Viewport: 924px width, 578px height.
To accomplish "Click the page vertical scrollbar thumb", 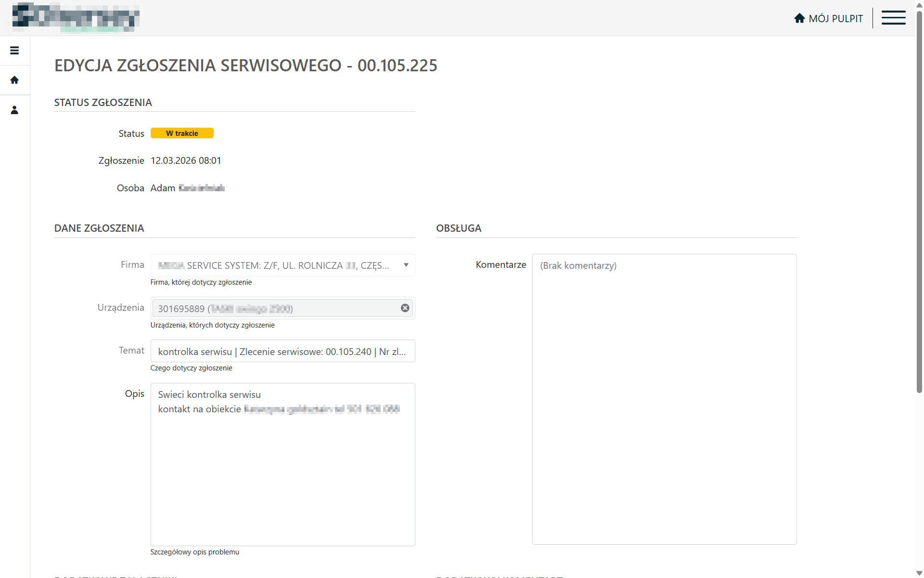I will tap(919, 202).
